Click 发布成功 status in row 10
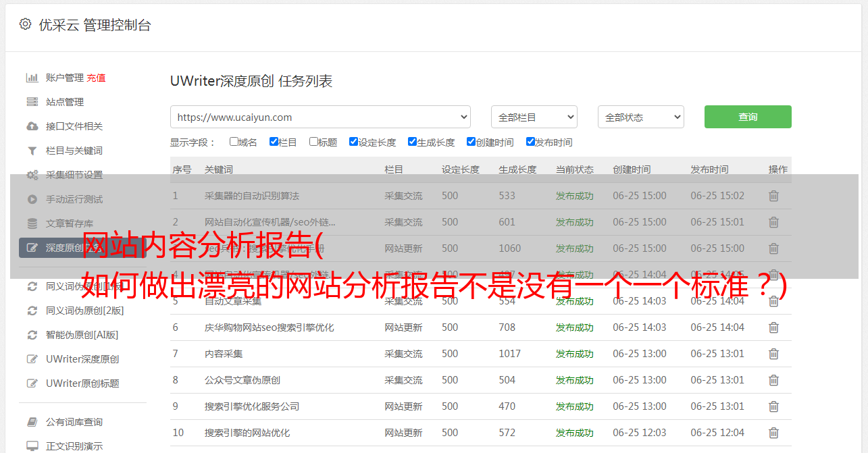The width and height of the screenshot is (868, 453). coord(575,433)
